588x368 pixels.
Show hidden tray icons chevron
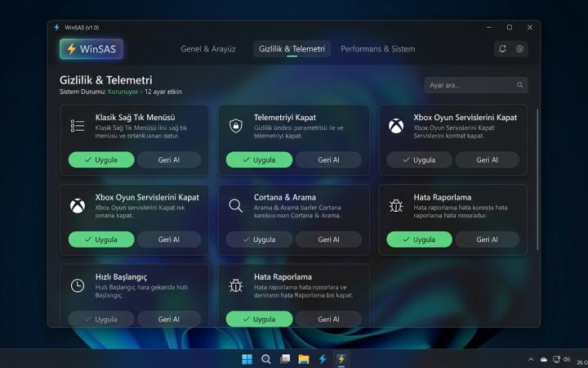point(531,360)
